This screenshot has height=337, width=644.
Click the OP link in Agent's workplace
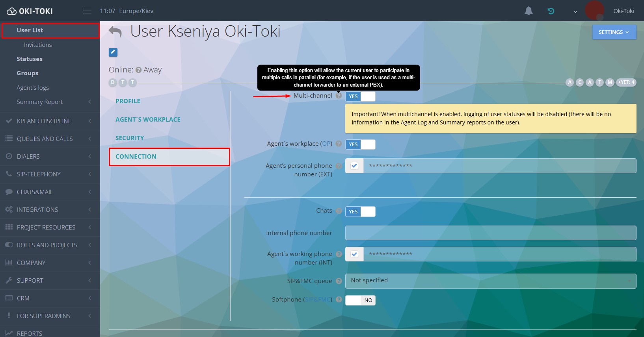click(326, 144)
